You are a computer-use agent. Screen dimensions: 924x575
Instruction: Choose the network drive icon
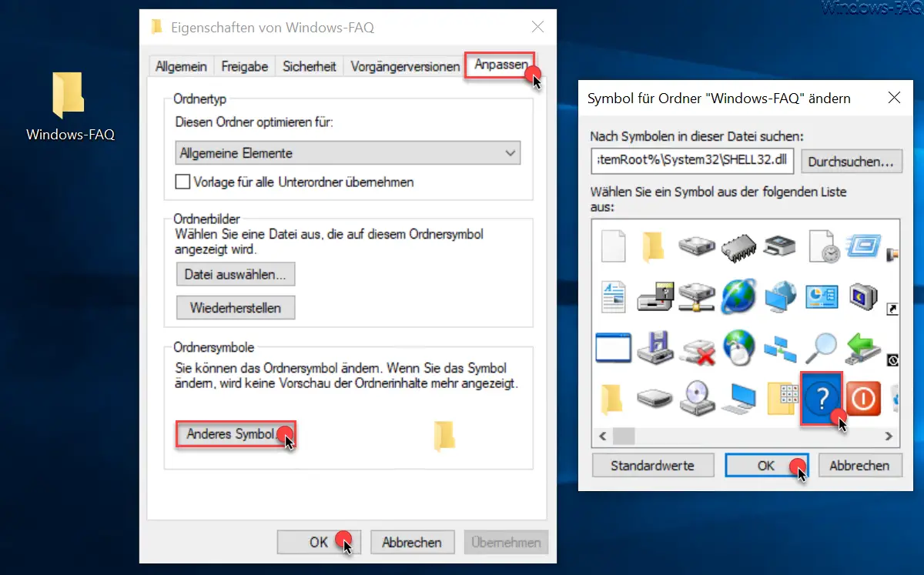697,297
